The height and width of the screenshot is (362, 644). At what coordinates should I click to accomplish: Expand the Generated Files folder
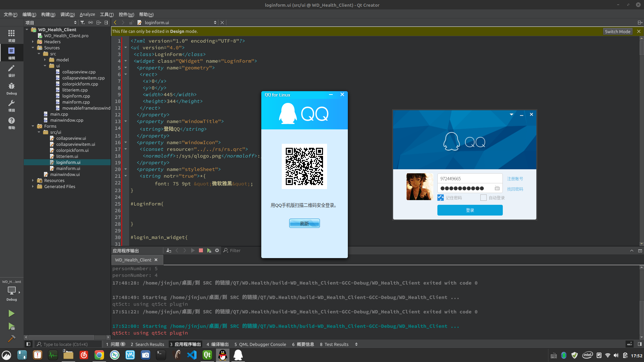pos(33,186)
